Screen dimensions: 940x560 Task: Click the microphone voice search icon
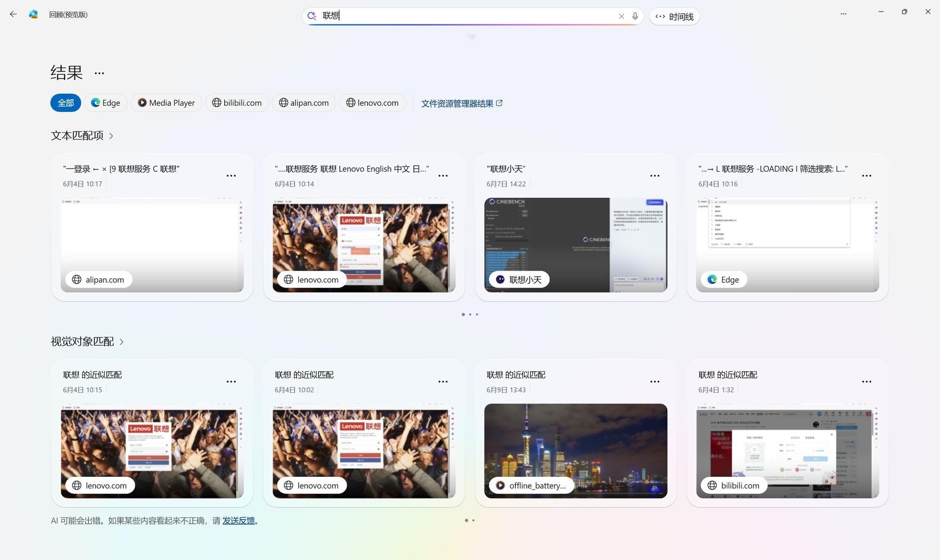coord(635,16)
